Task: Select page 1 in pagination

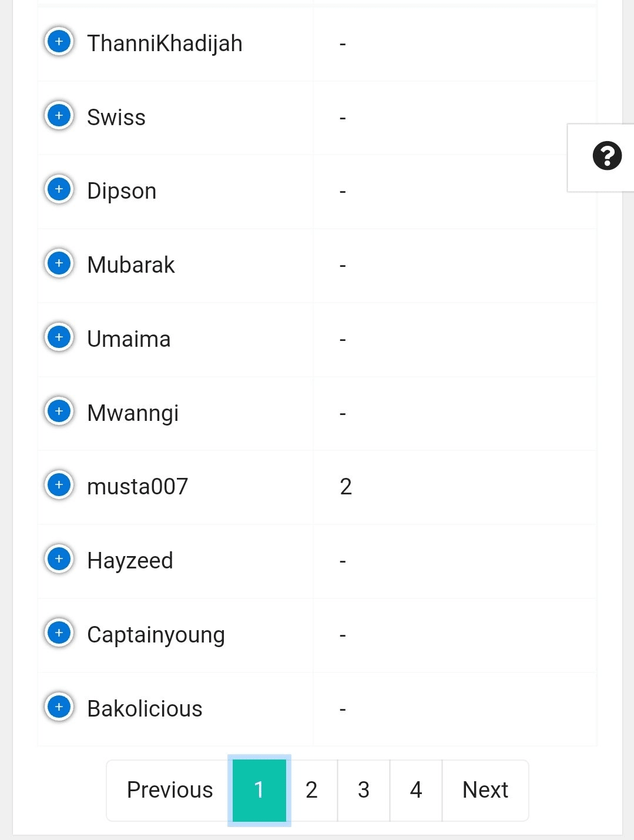Action: 259,790
